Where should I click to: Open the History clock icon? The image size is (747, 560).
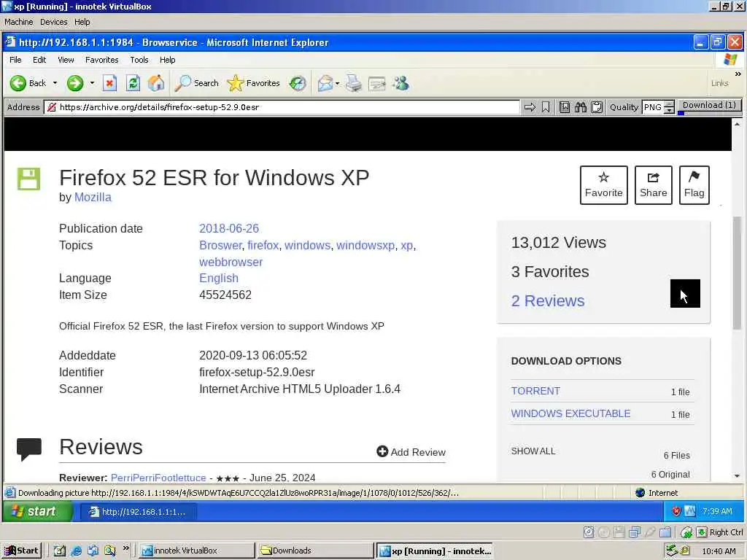pyautogui.click(x=298, y=83)
